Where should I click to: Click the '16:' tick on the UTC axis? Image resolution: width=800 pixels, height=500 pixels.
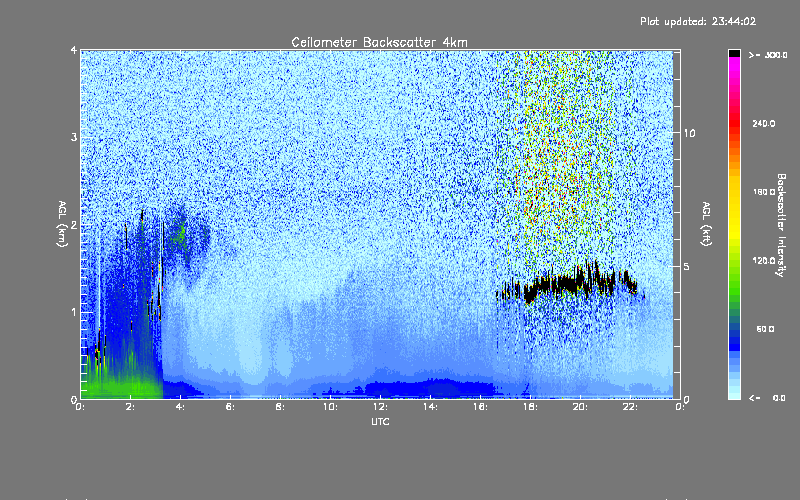(x=480, y=407)
